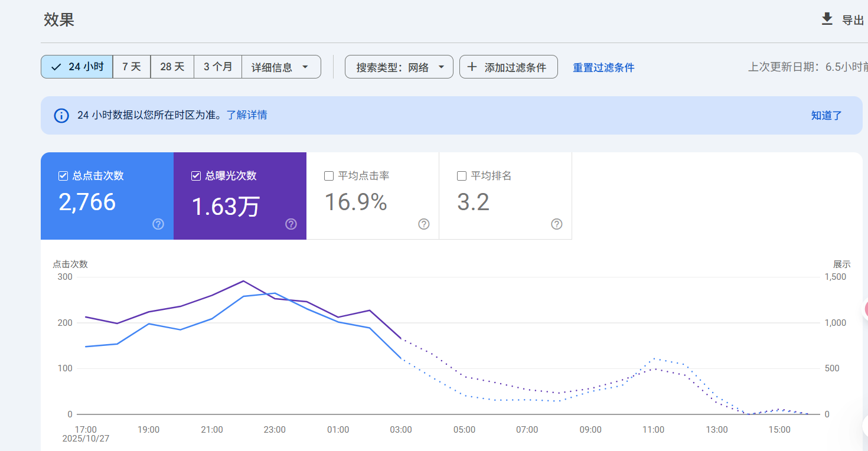Screen dimensions: 868x451
Task: Click 重置过滤条件 link
Action: pyautogui.click(x=603, y=68)
